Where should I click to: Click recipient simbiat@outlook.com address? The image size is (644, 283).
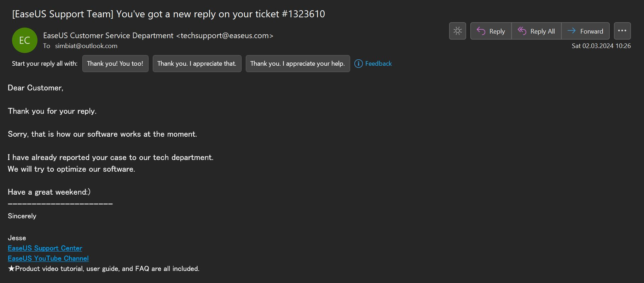point(86,46)
